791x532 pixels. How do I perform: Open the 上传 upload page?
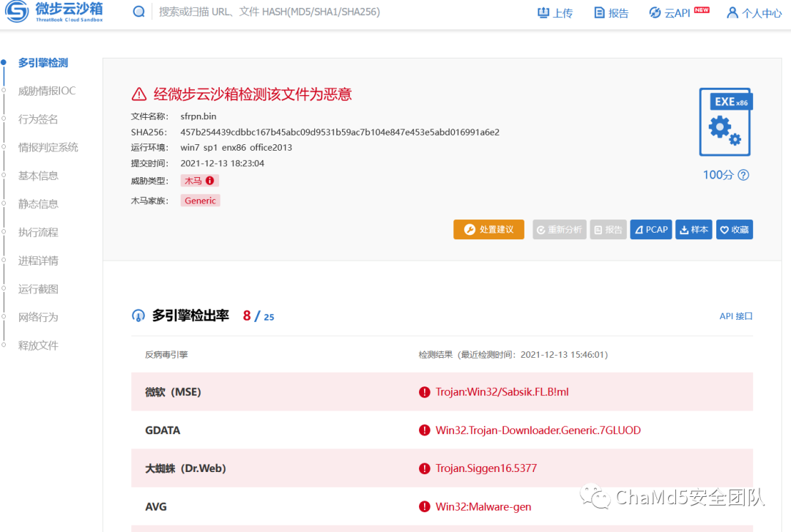tap(555, 12)
